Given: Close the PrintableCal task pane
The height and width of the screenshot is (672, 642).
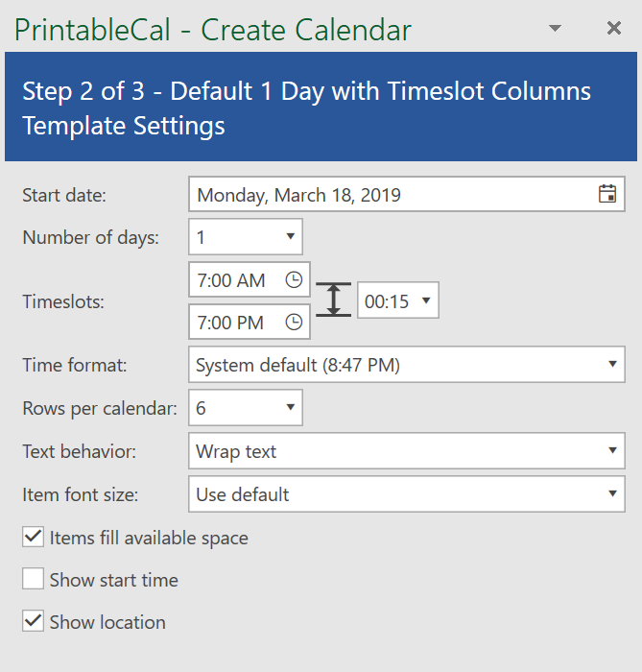Looking at the screenshot, I should [x=614, y=29].
